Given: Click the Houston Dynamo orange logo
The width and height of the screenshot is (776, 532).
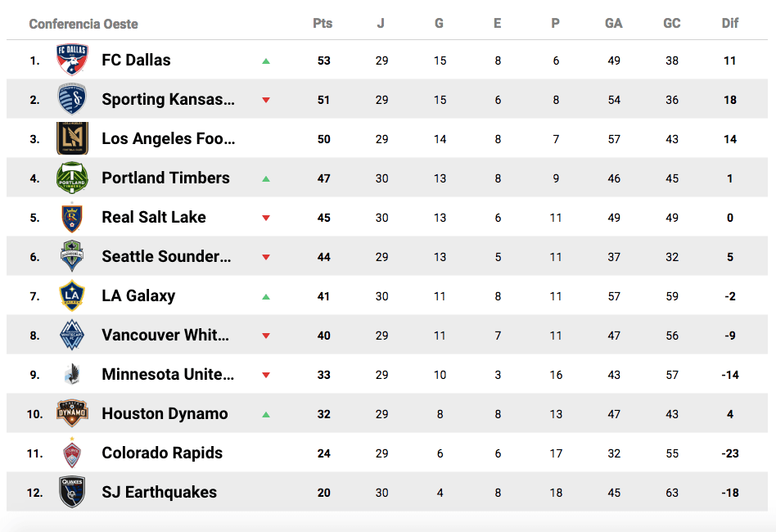Looking at the screenshot, I should tap(72, 413).
